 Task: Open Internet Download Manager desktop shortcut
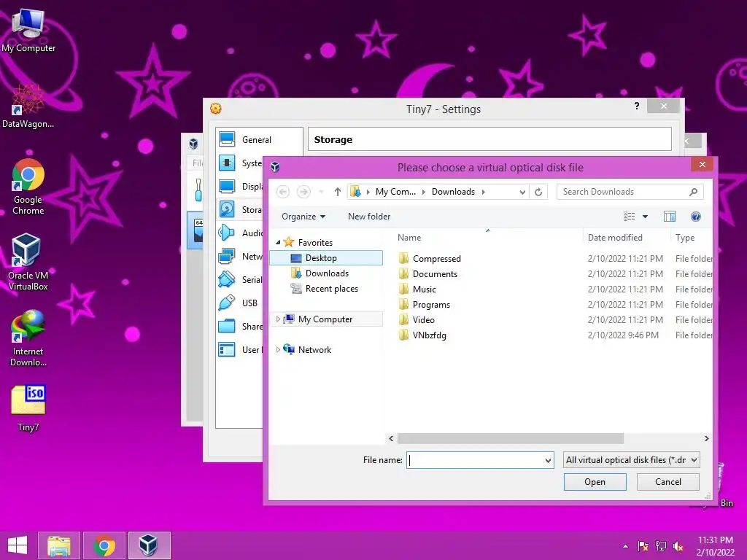(x=28, y=338)
